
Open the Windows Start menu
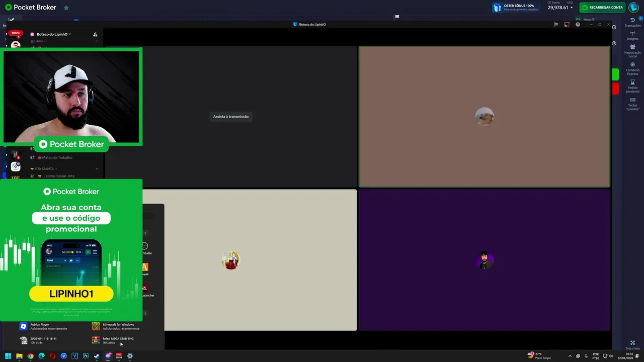(8, 356)
